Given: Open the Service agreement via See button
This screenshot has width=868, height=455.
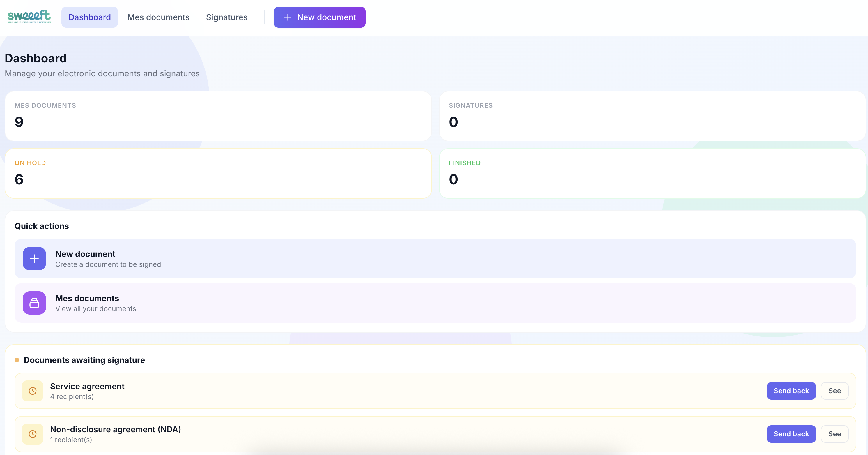Looking at the screenshot, I should click(835, 391).
